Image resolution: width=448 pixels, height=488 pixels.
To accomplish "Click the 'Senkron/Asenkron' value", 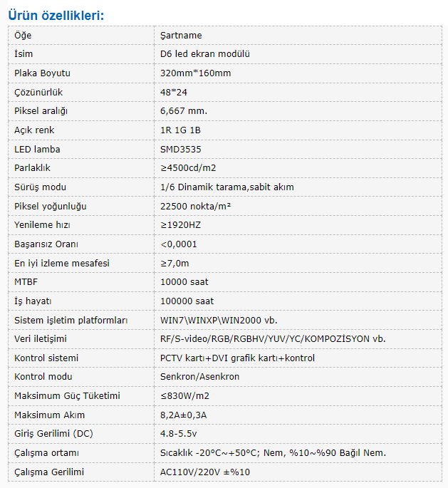I will tap(200, 377).
